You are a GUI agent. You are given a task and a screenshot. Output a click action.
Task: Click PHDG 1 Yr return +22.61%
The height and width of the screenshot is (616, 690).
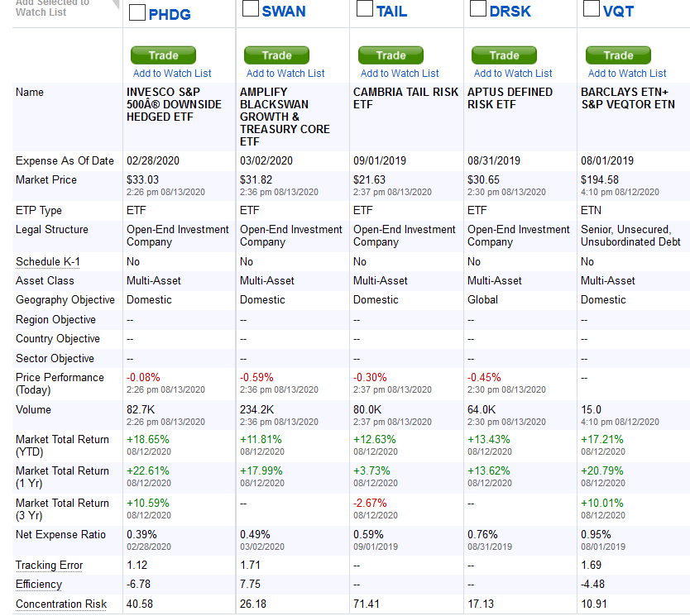pos(148,471)
